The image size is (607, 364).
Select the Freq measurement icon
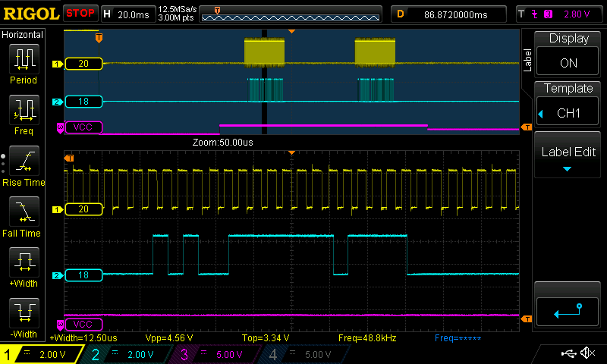tap(24, 114)
